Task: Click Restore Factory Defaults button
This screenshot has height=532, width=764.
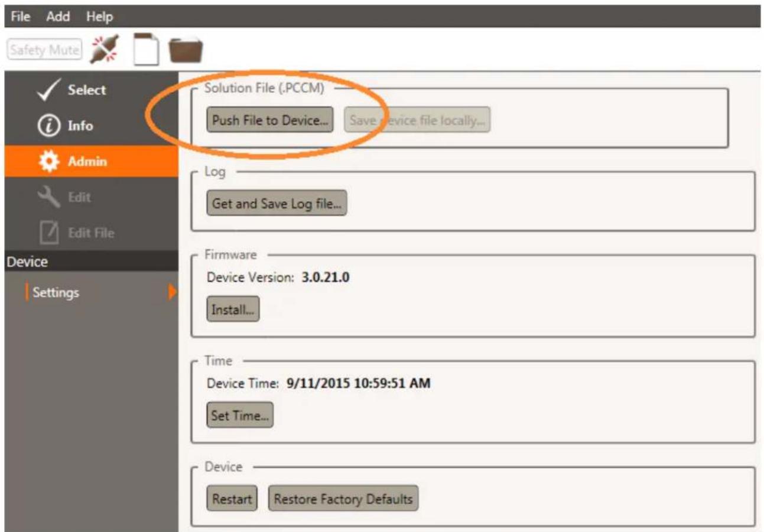Action: click(343, 499)
